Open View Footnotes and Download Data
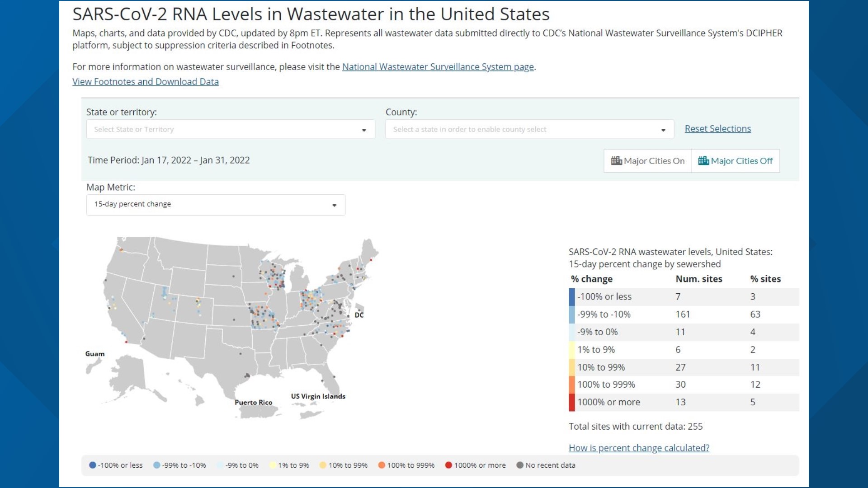The width and height of the screenshot is (868, 488). tap(146, 82)
